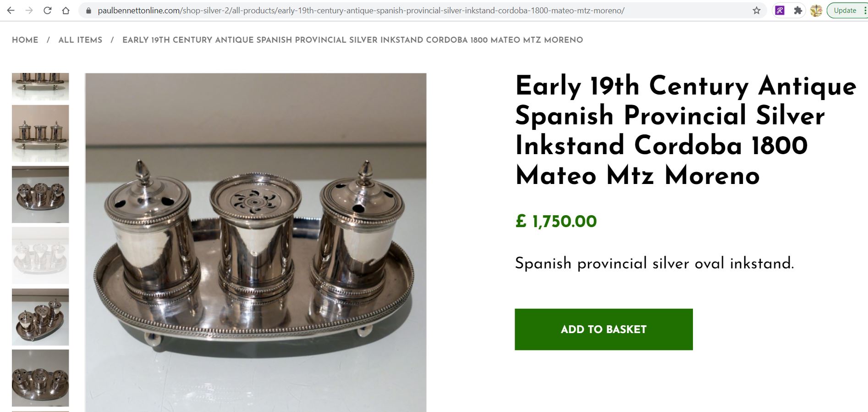The width and height of the screenshot is (868, 412).
Task: Open ALL ITEMS breadcrumb link
Action: pyautogui.click(x=80, y=40)
